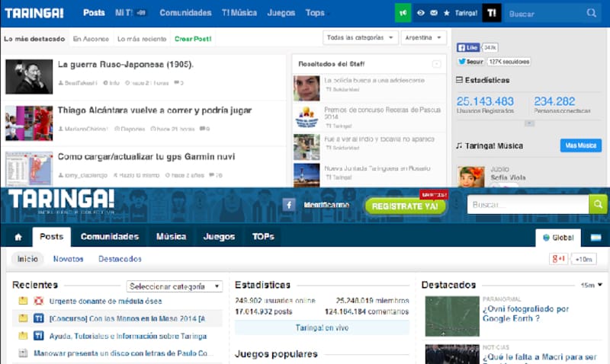610x364 pixels.
Task: Click the magnifier icon in the blue Buscar bar
Action: pos(592,14)
